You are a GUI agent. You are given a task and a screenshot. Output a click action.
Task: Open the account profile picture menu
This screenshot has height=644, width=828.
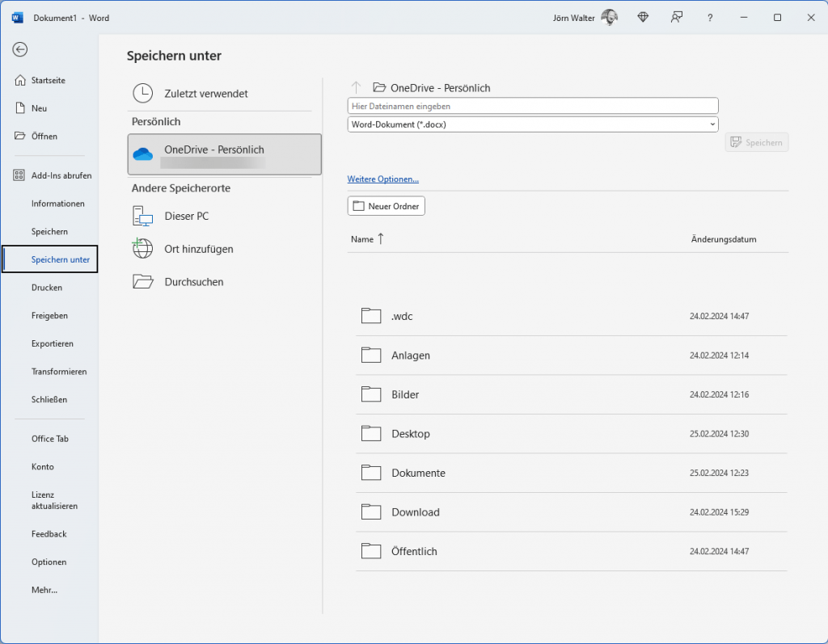[x=609, y=17]
